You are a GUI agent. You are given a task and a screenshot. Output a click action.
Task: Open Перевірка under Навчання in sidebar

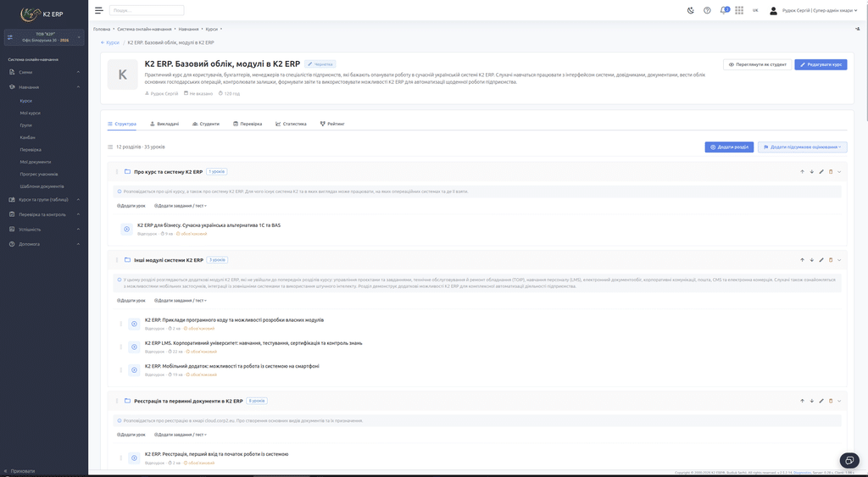31,149
